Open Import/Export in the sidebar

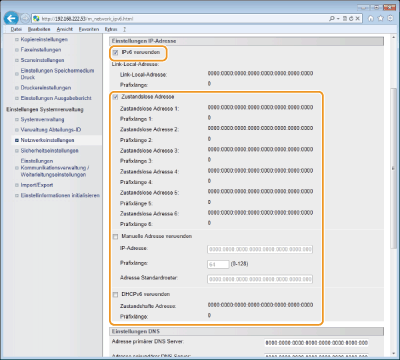tap(37, 185)
